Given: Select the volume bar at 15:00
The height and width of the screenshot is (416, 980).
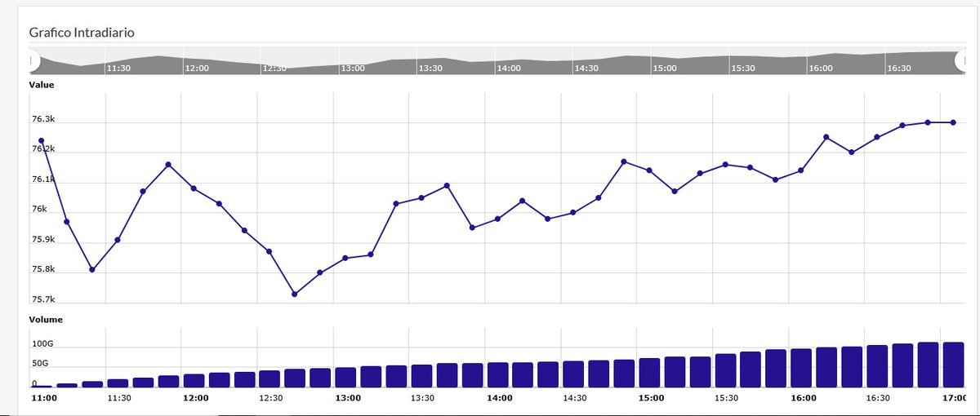Looking at the screenshot, I should pyautogui.click(x=649, y=372).
